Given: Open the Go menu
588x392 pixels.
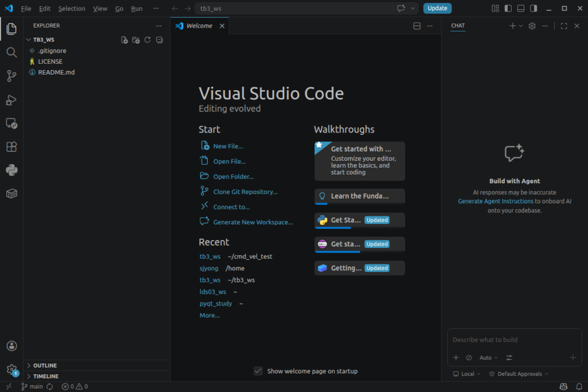Looking at the screenshot, I should (119, 9).
